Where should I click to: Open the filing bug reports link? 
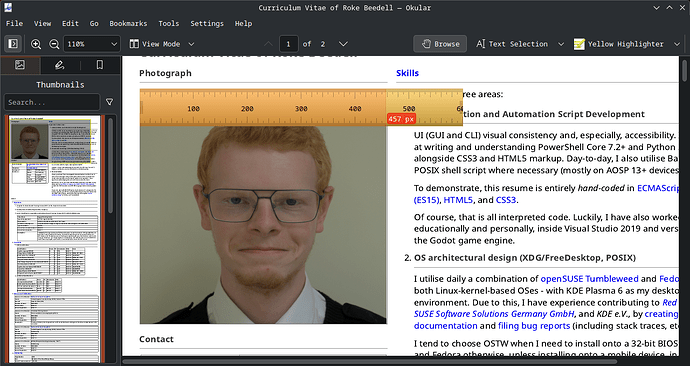click(x=534, y=326)
